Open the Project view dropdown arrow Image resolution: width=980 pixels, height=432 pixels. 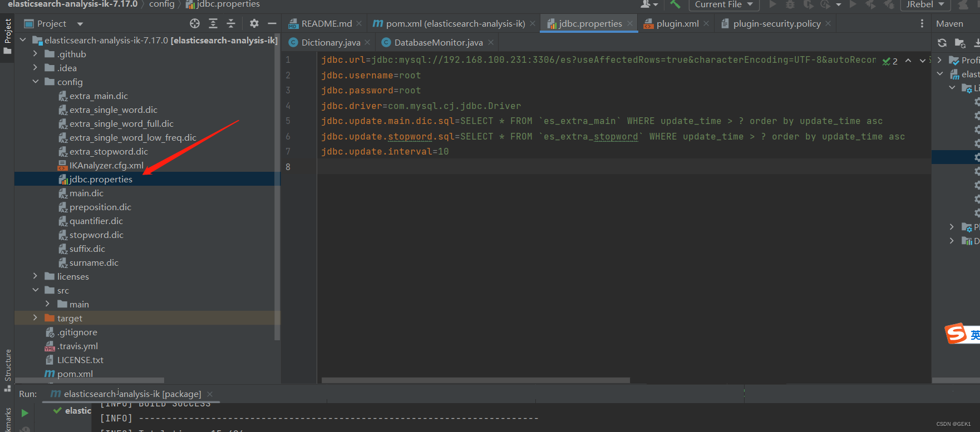pos(80,24)
